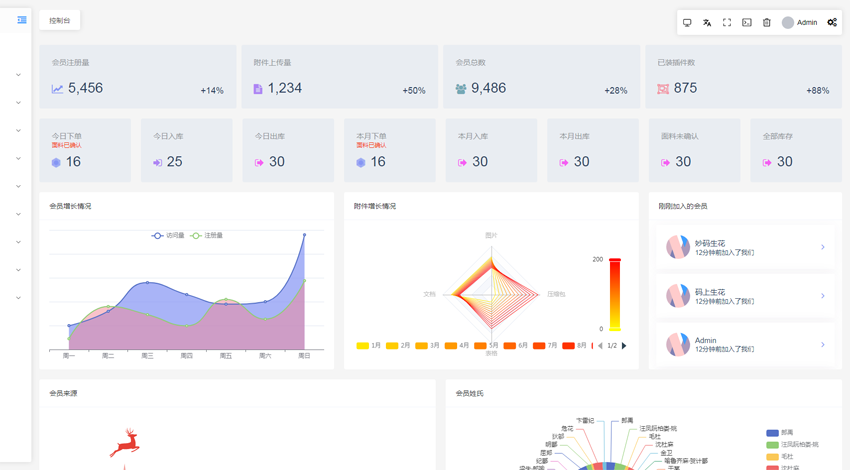
Task: Click the 0 bottom handle of color scale
Action: (x=615, y=329)
